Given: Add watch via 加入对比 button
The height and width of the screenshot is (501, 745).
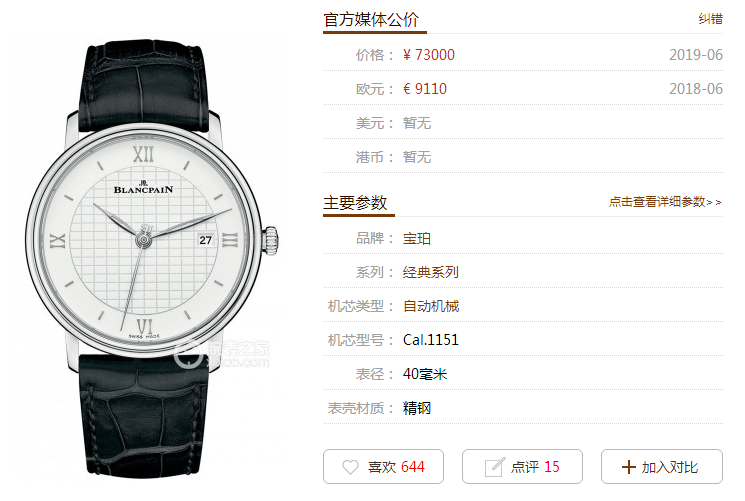Looking at the screenshot, I should (x=662, y=466).
